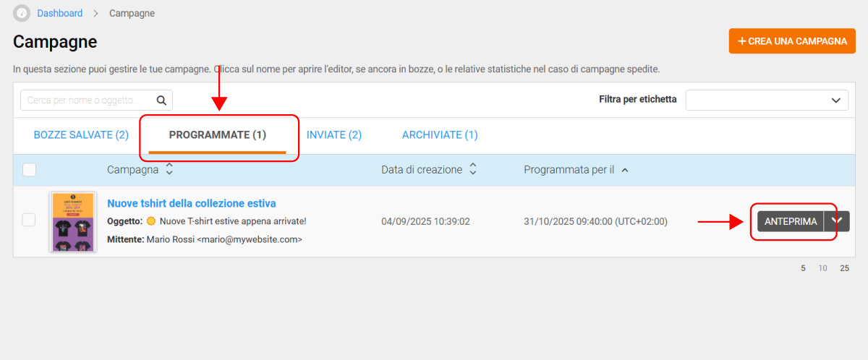Sort by Campagna column arrows
The height and width of the screenshot is (360, 868).
pyautogui.click(x=169, y=169)
